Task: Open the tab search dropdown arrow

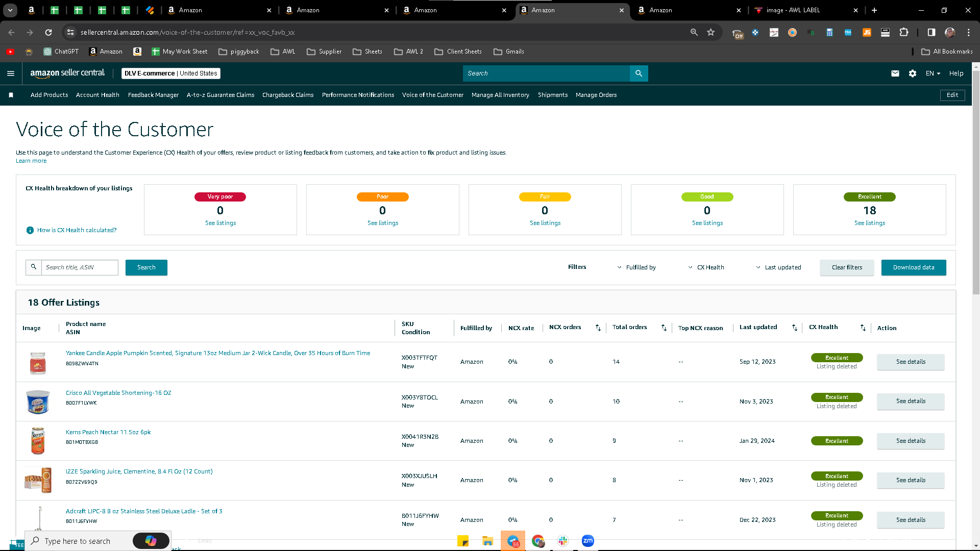Action: click(x=10, y=10)
